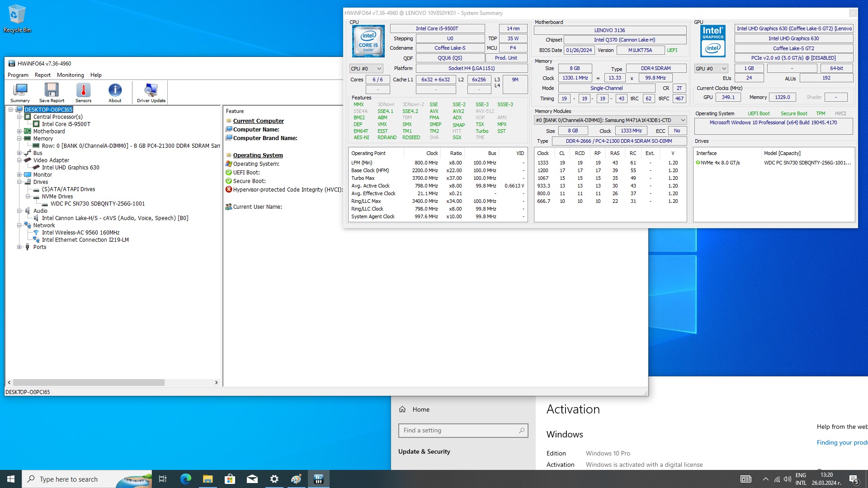Select Intel UHD Graphics 630 tree item
This screenshot has width=868, height=488.
pos(71,168)
